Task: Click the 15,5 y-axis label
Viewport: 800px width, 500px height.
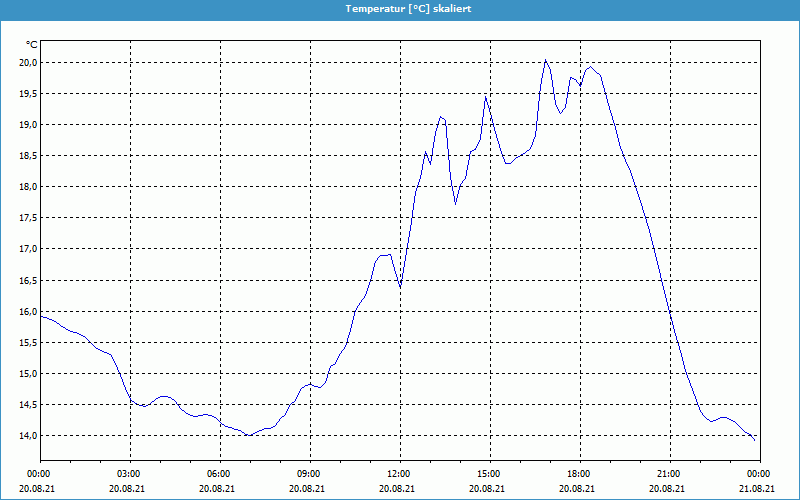Action: point(27,343)
